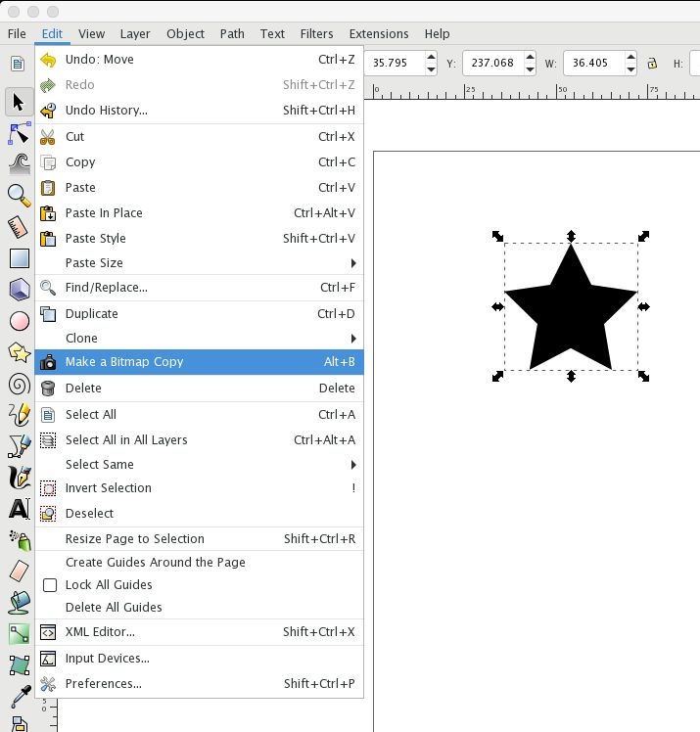This screenshot has height=732, width=700.
Task: Click the W width input field
Action: [594, 63]
